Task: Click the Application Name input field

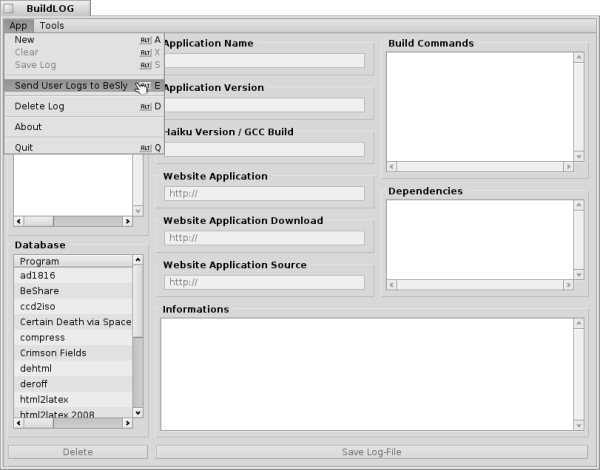Action: pos(264,61)
